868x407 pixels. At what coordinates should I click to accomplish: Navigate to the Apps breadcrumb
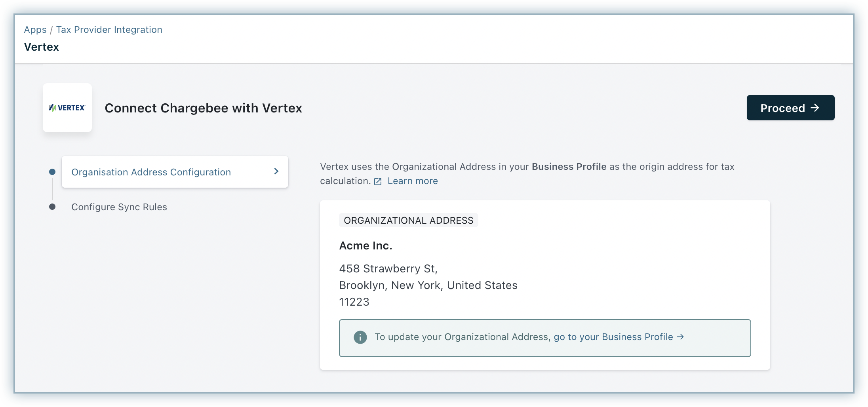pos(35,30)
